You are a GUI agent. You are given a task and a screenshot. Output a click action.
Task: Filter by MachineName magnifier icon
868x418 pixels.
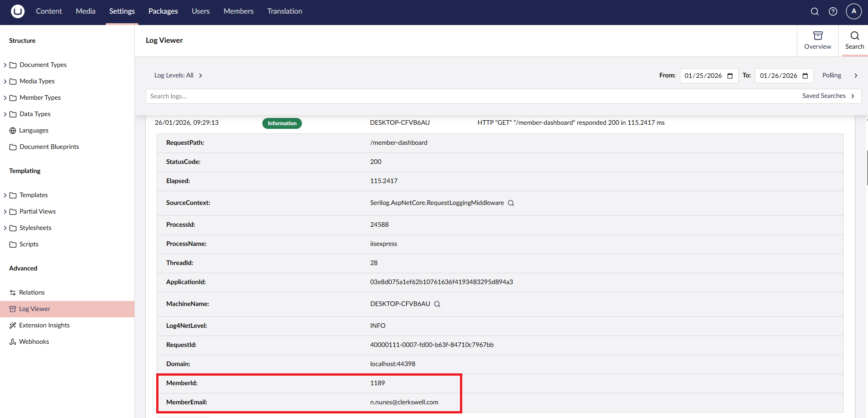tap(437, 304)
